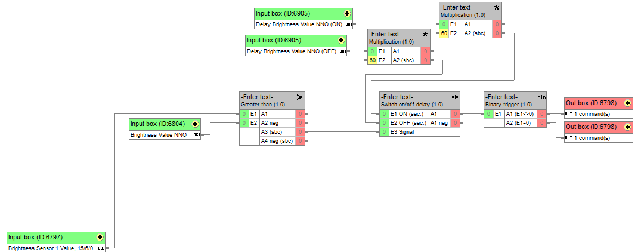Click A4 neg (sbc) output row
644x252 pixels.
tap(277, 141)
